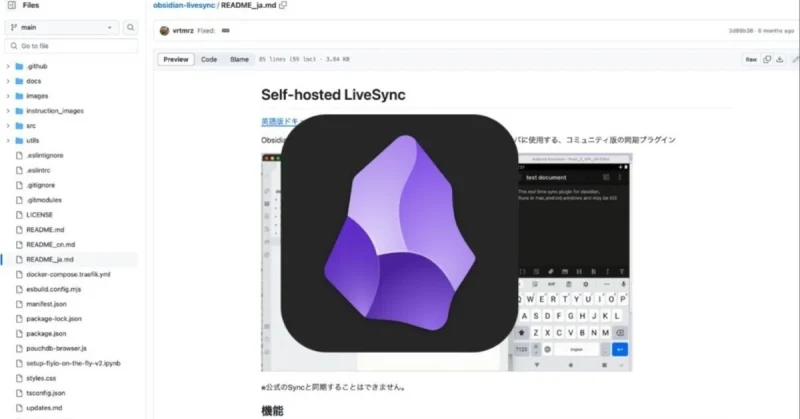Collapse the Files side panel icon
Image resolution: width=800 pixels, height=419 pixels.
[x=12, y=5]
